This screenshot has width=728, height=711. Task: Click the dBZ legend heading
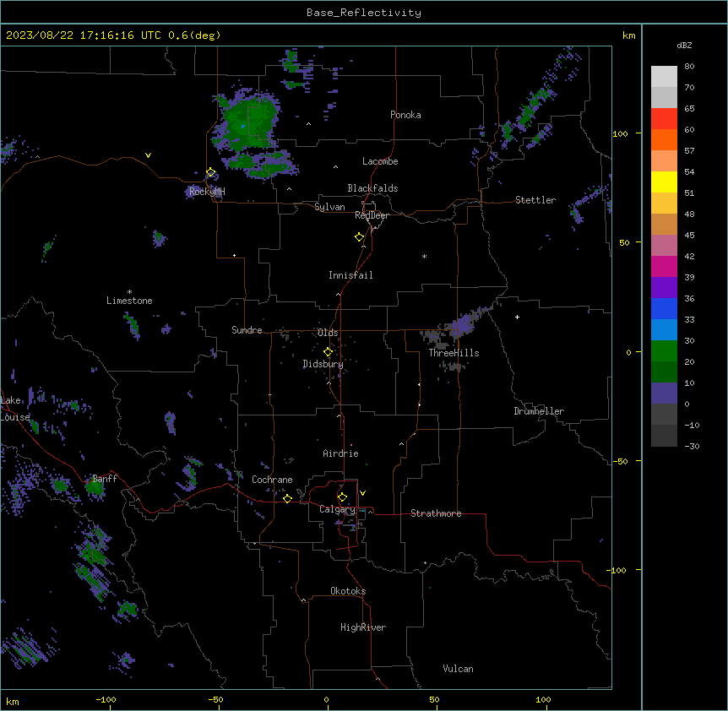click(684, 46)
